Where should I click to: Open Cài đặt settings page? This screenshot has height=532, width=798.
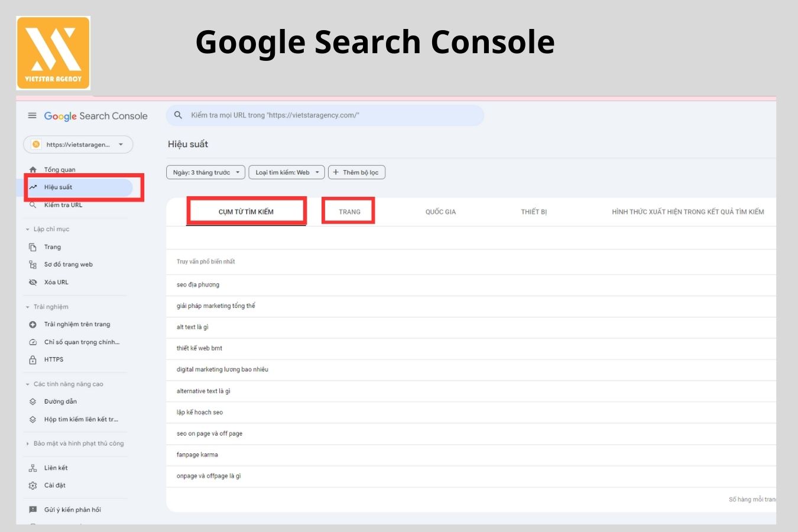(x=55, y=486)
